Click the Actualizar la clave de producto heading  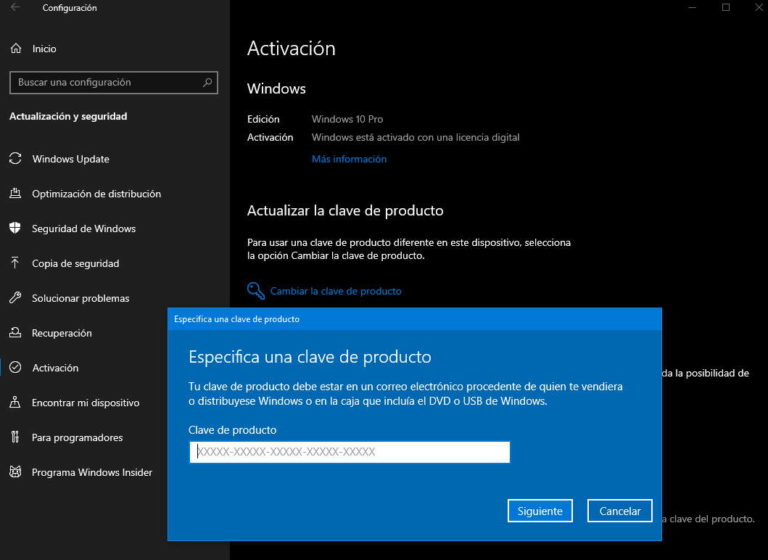click(345, 211)
